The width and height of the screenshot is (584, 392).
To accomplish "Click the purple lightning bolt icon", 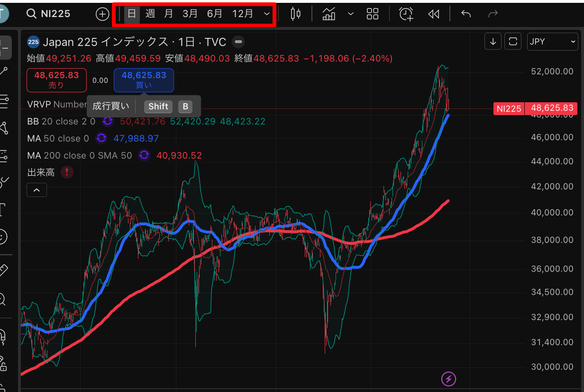I will [448, 379].
